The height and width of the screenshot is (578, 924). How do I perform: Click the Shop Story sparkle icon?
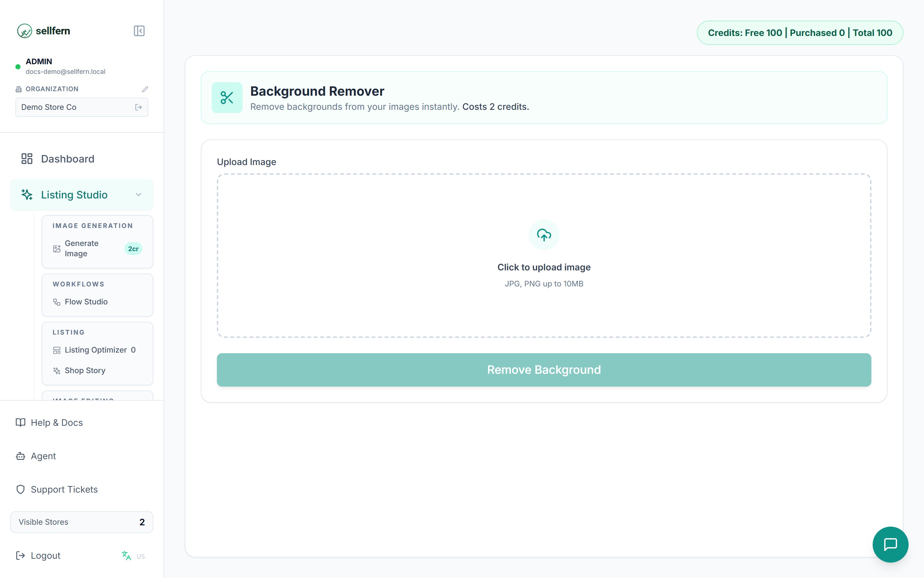pos(56,371)
